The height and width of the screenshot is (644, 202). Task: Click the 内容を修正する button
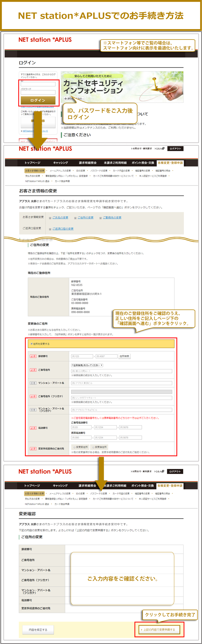38,630
